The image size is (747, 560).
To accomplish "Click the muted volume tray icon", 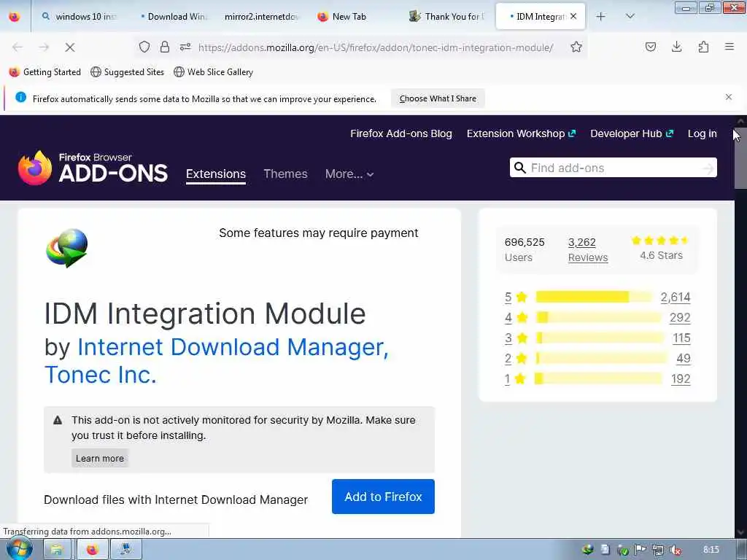I will click(x=676, y=550).
